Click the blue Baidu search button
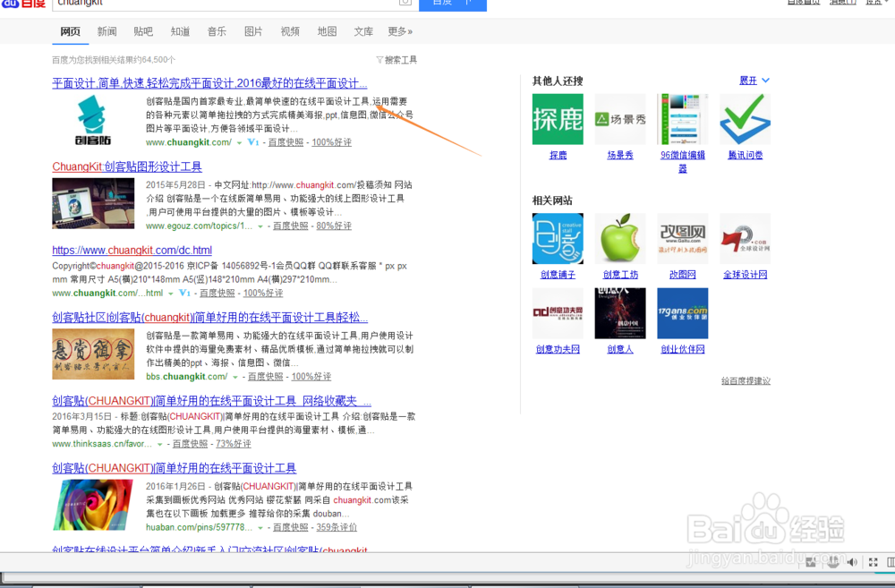Viewport: 895px width, 588px height. (453, 4)
